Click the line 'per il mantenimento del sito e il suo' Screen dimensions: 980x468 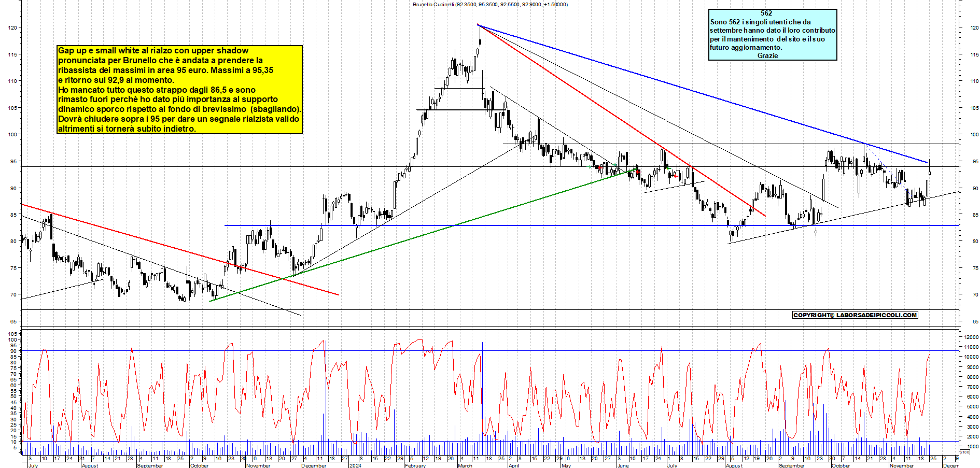click(x=767, y=39)
